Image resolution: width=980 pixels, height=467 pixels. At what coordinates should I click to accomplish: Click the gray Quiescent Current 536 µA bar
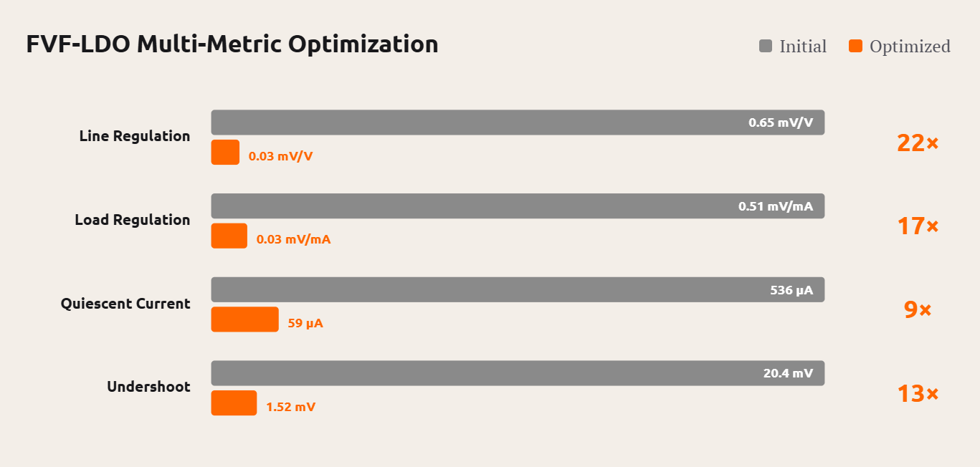pos(518,289)
